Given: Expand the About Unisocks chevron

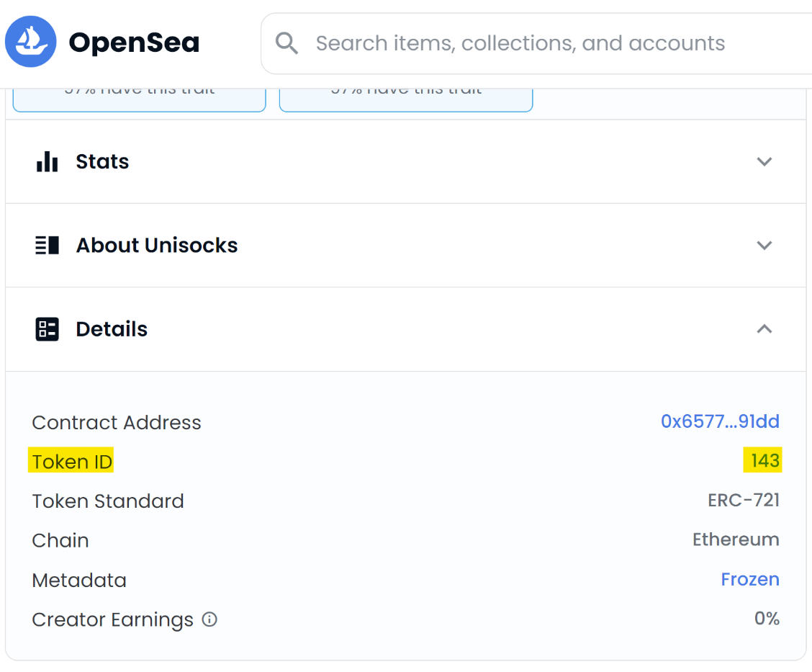Looking at the screenshot, I should [x=764, y=245].
